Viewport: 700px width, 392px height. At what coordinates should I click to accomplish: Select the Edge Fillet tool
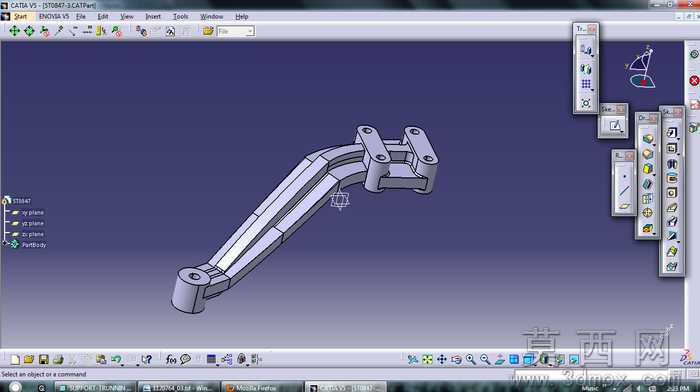pyautogui.click(x=647, y=139)
